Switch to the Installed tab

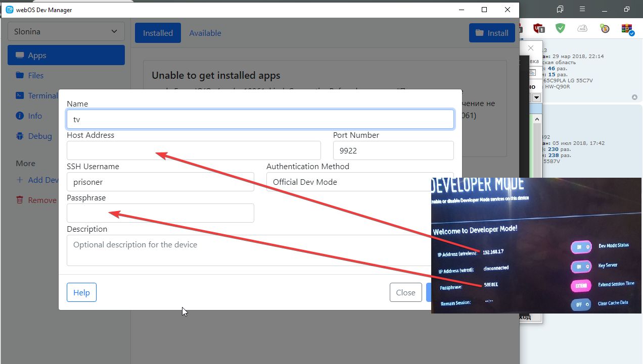(x=158, y=33)
